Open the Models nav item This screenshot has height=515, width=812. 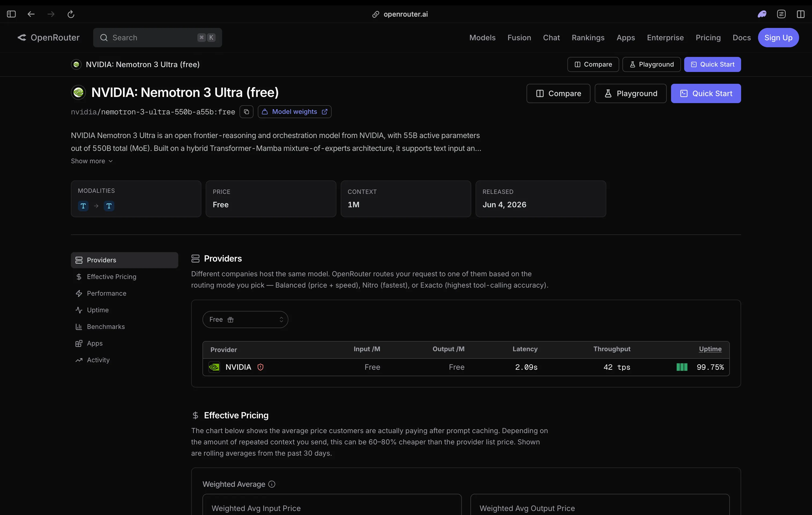click(482, 37)
